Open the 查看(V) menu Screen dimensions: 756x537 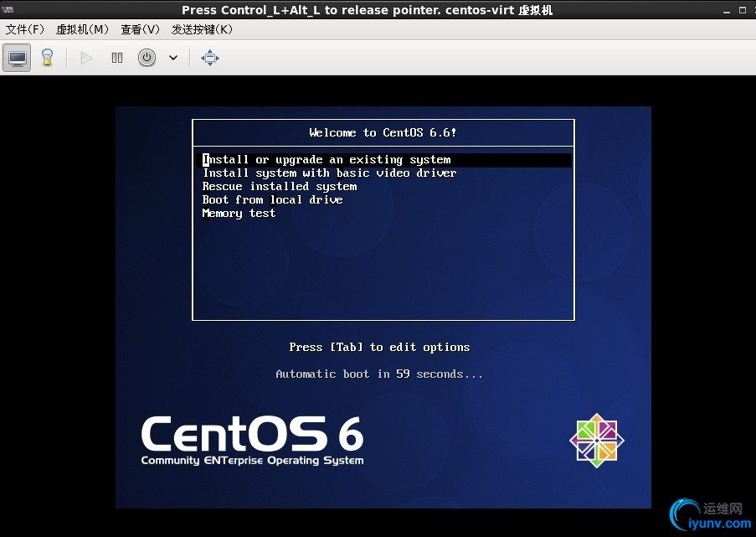[x=140, y=29]
